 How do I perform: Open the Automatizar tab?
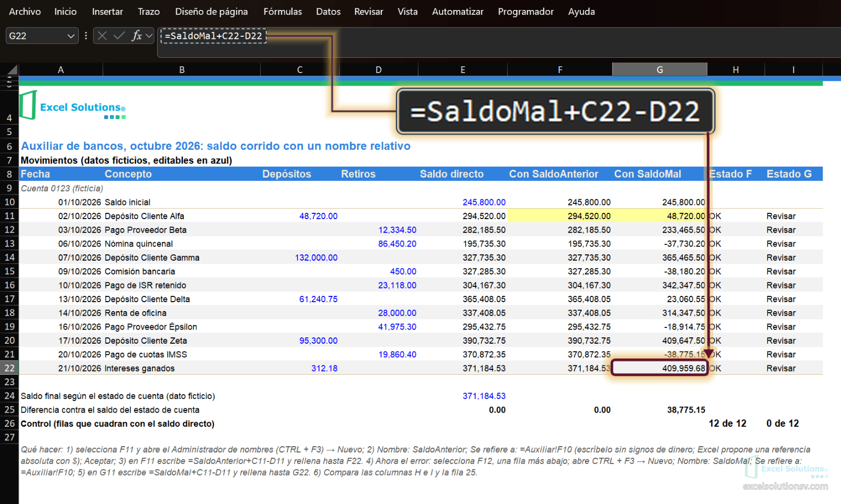(x=457, y=12)
